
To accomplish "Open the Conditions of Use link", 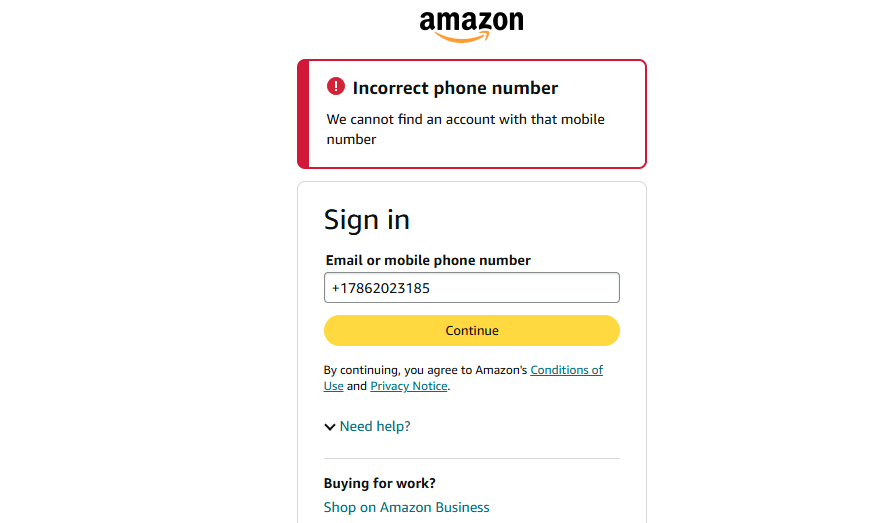I will [x=566, y=370].
